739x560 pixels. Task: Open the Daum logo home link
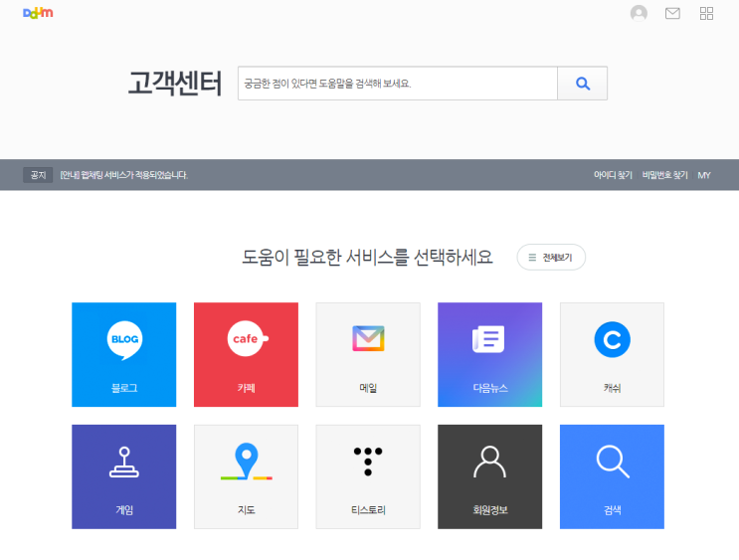pyautogui.click(x=38, y=13)
